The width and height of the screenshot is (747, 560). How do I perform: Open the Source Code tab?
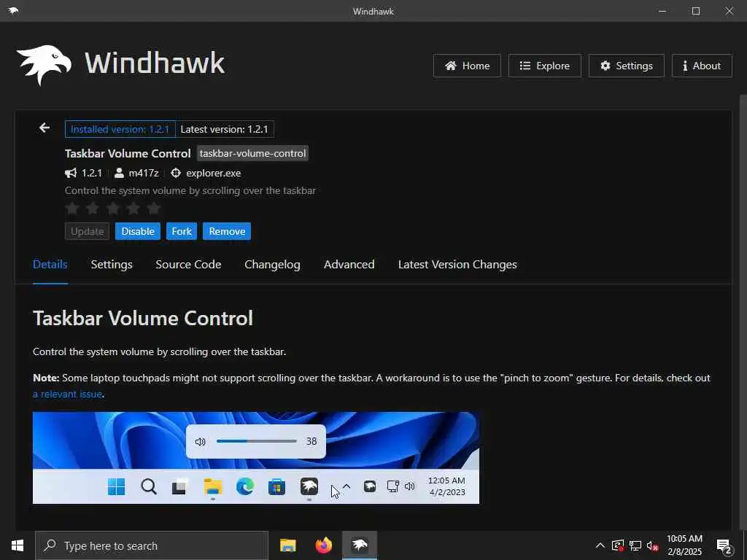[188, 264]
